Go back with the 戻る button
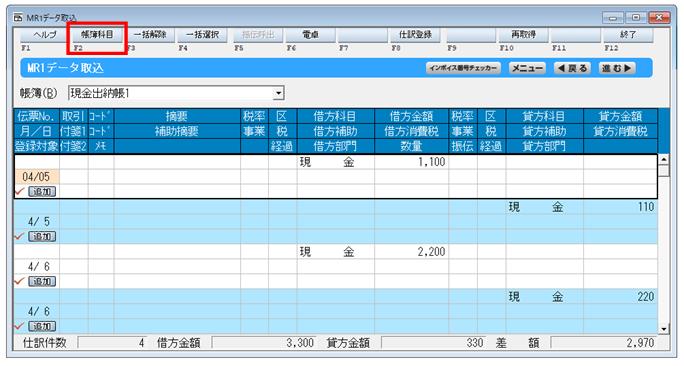 pos(573,68)
